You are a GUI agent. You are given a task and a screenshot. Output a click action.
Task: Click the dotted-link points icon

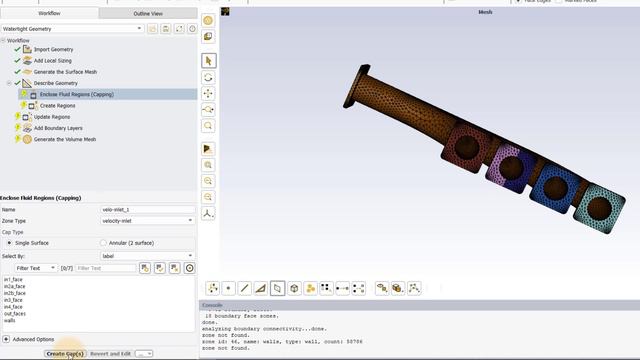coord(358,288)
